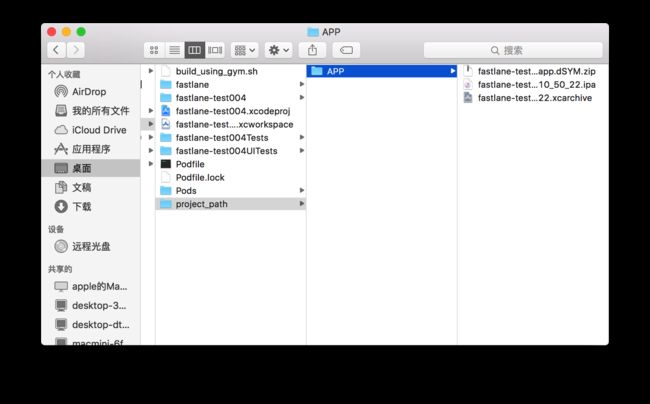Open 下载 in the sidebar
650x404 pixels.
pos(91,206)
